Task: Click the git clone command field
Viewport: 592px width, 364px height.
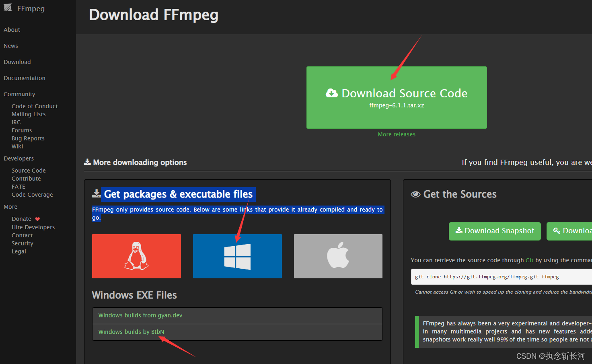Action: point(501,277)
